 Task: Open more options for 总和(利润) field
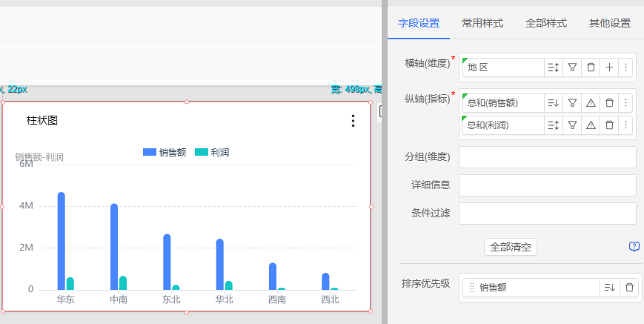coord(625,125)
